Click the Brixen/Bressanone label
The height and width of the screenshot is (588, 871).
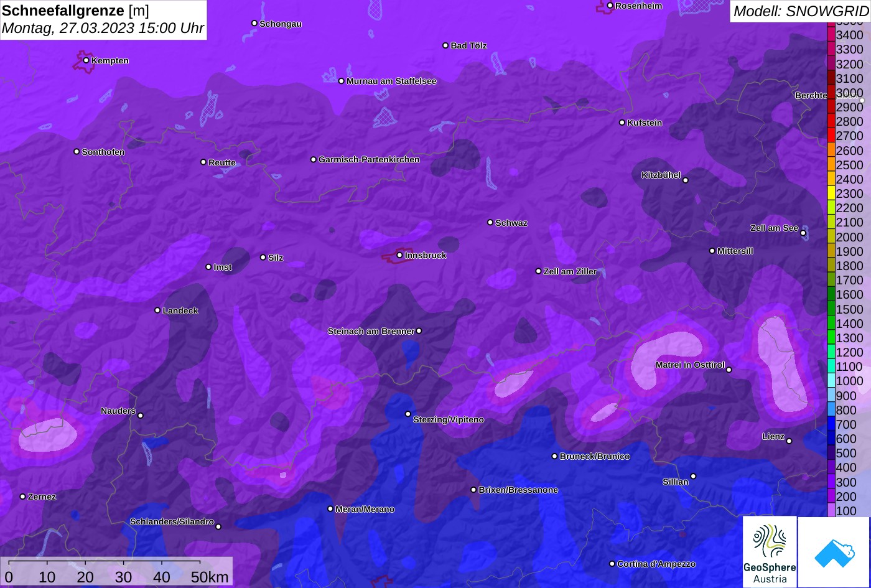(x=518, y=490)
